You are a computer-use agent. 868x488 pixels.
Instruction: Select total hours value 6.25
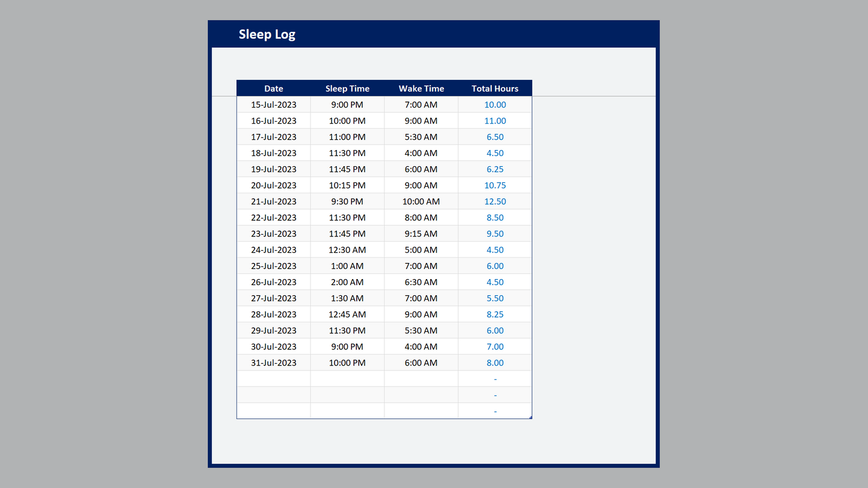[x=495, y=169]
